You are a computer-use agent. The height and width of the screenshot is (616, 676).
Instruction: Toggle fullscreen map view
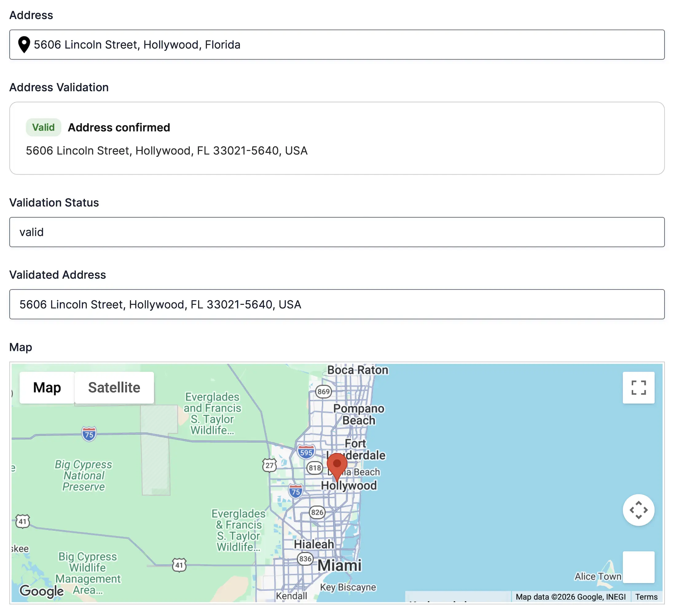tap(639, 388)
